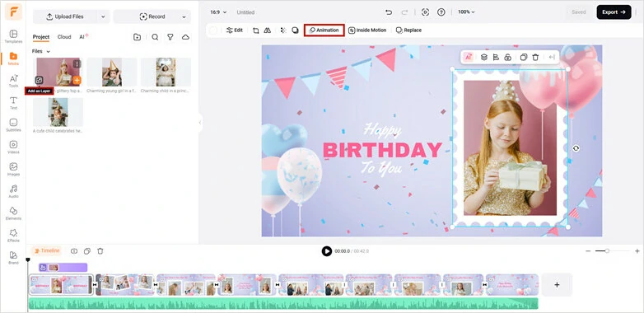Add a new scene with plus
The image size is (644, 313).
click(557, 285)
